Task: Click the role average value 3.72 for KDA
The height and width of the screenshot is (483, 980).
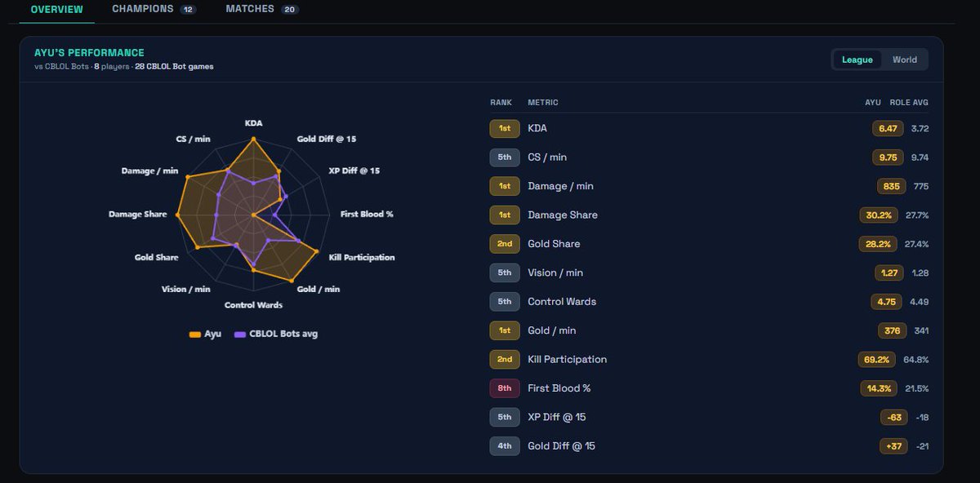Action: pyautogui.click(x=920, y=129)
